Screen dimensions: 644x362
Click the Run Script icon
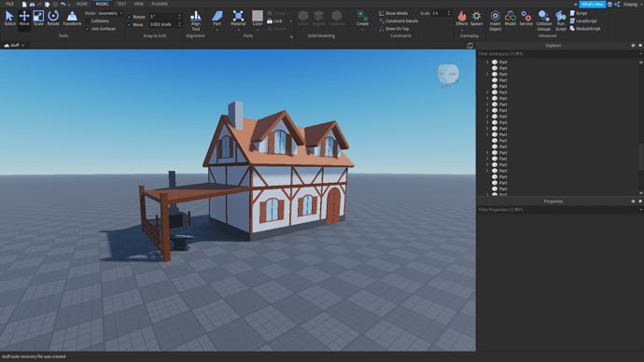click(561, 21)
